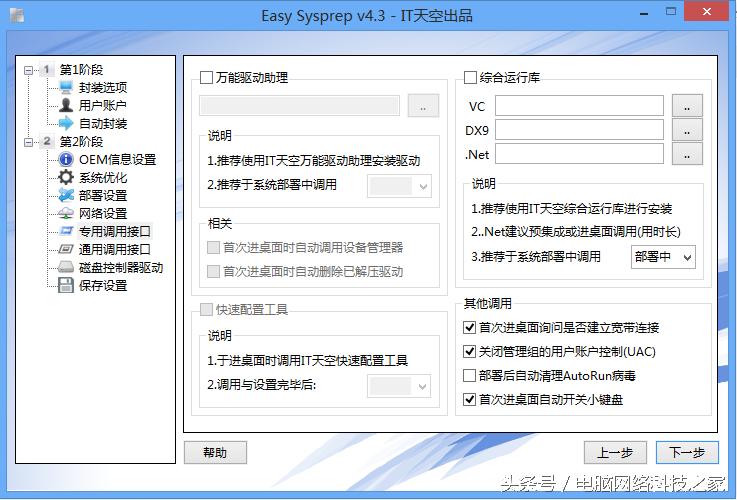Screen dimensions: 737x500
Task: Minimize the Easy Sysprep window
Action: [644, 12]
